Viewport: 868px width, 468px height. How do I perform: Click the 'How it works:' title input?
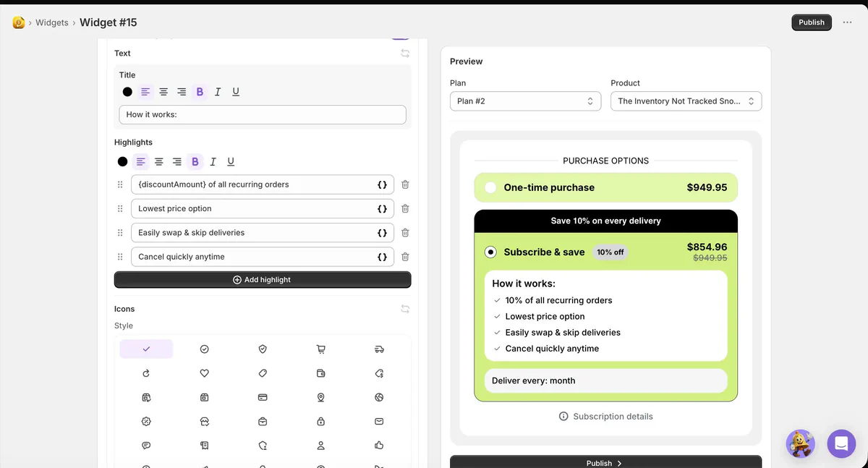point(263,114)
